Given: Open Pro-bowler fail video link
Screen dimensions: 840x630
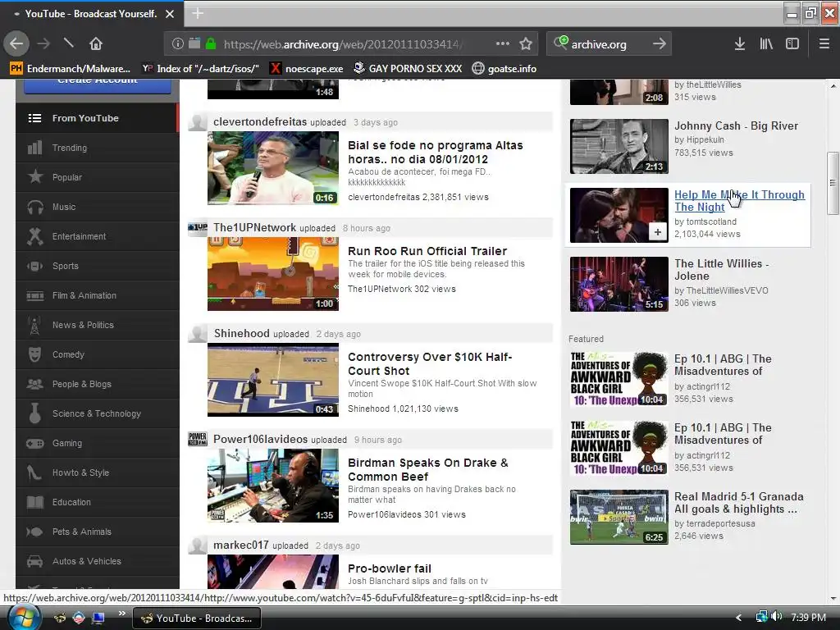Looking at the screenshot, I should tap(390, 568).
